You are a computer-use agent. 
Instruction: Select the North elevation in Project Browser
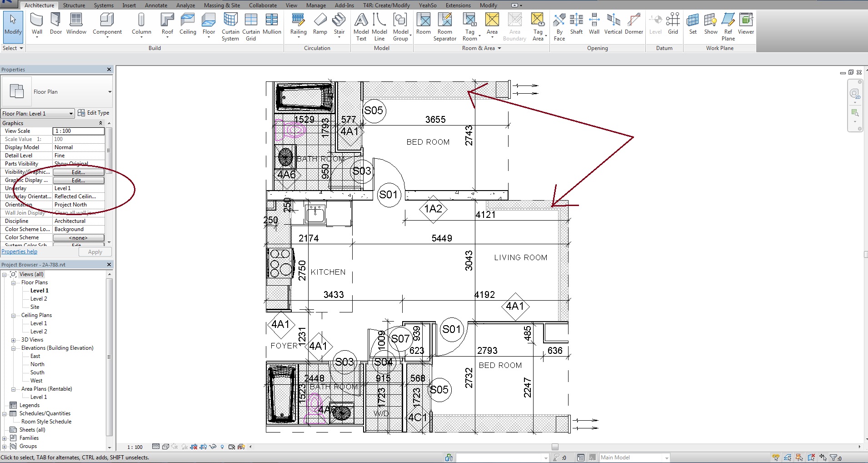pyautogui.click(x=37, y=364)
